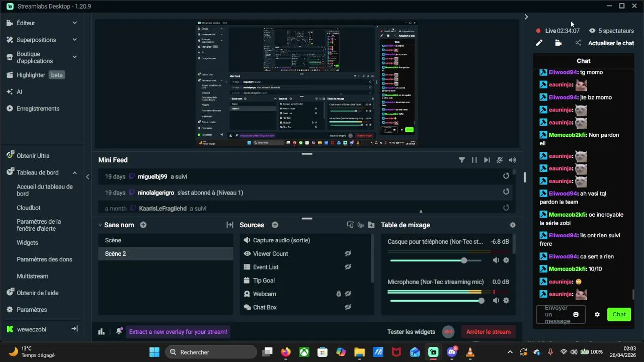Open the AI sparkle sidebar item
Screen dimensions: 644x362
pyautogui.click(x=15, y=92)
